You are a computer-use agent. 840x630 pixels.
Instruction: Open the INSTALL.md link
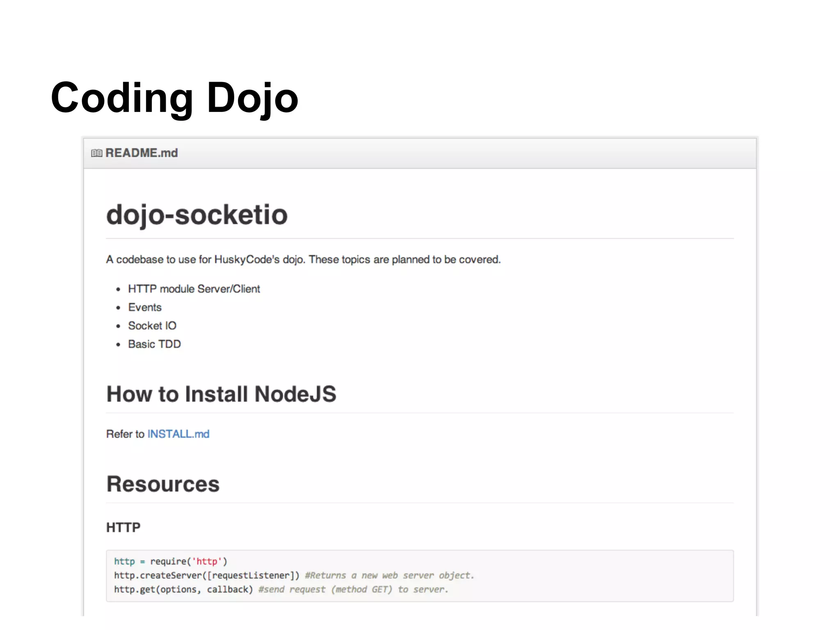coord(178,434)
